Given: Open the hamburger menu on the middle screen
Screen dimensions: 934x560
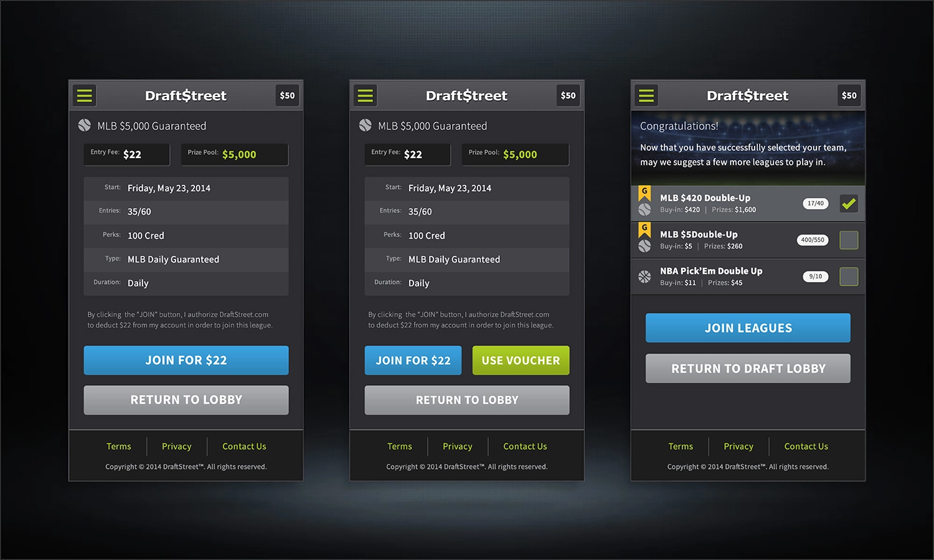Looking at the screenshot, I should coord(366,95).
